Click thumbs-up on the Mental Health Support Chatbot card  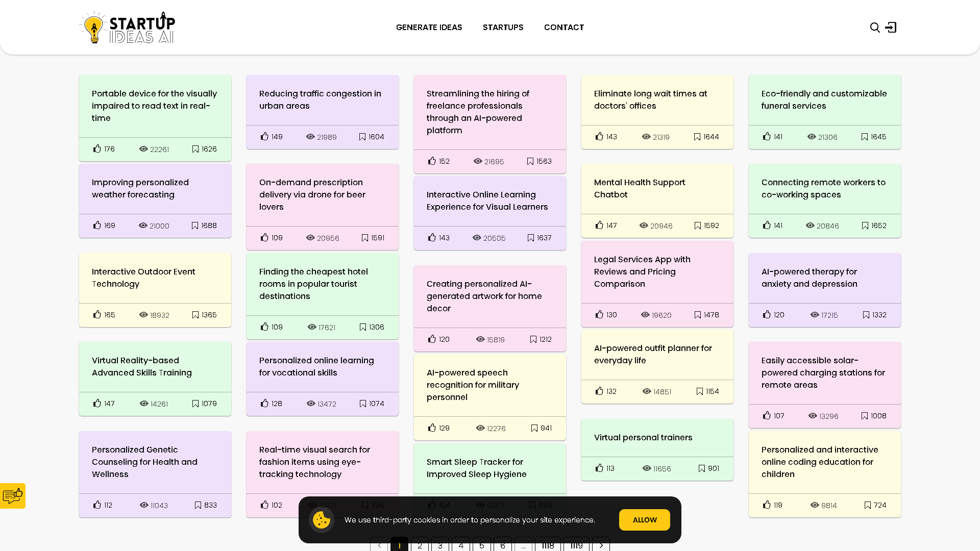(x=599, y=225)
